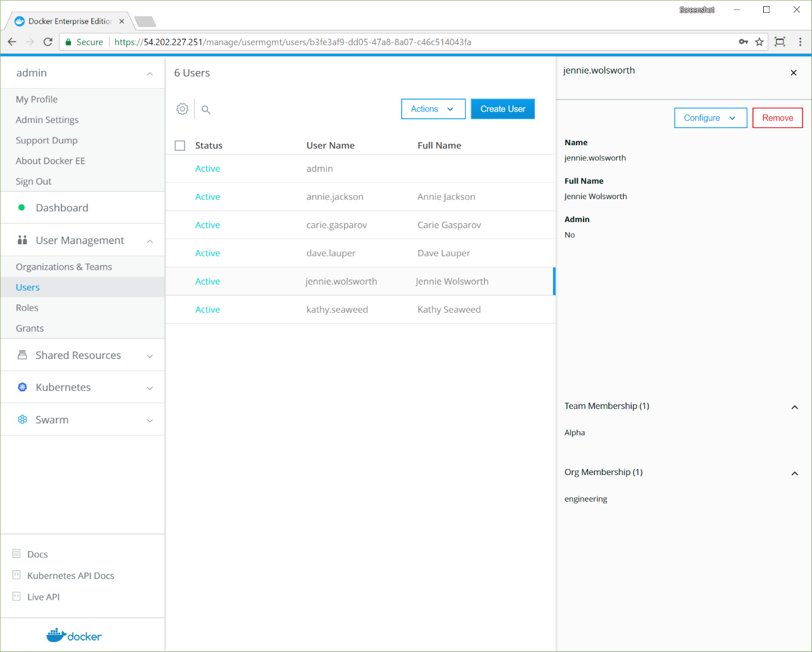Click the browser reload icon
The image size is (812, 652).
(x=48, y=42)
